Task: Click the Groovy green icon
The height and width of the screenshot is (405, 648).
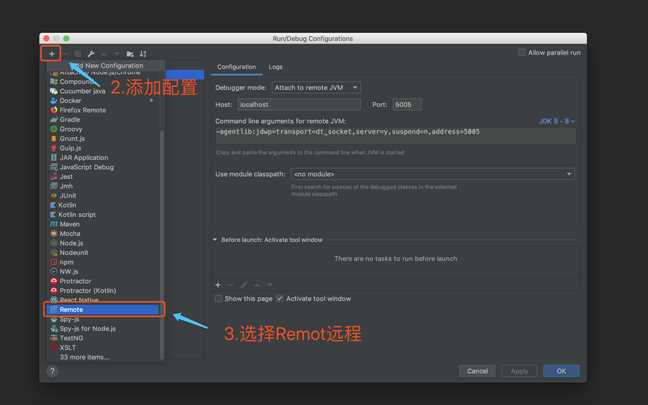Action: (x=54, y=129)
